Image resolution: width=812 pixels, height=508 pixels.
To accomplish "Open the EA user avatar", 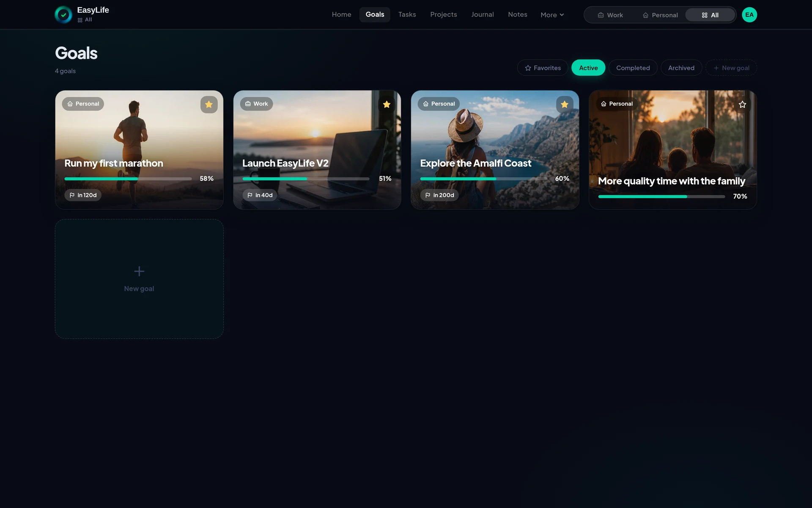I will (x=749, y=15).
